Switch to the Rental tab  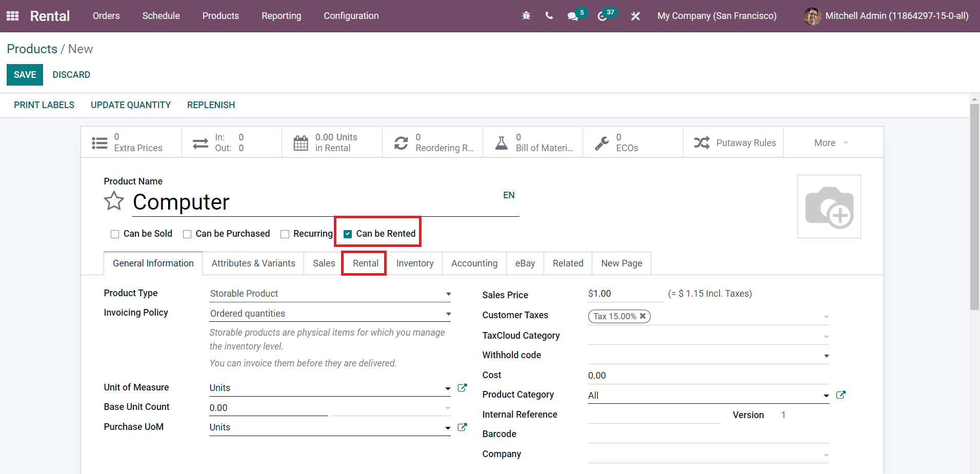point(365,263)
